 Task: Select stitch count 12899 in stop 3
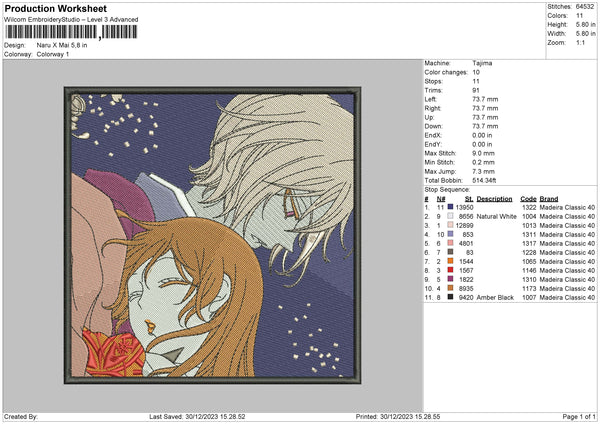click(464, 225)
